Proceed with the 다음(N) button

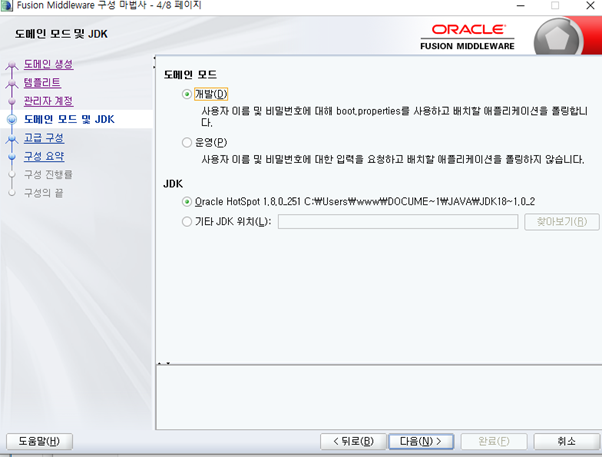[421, 441]
